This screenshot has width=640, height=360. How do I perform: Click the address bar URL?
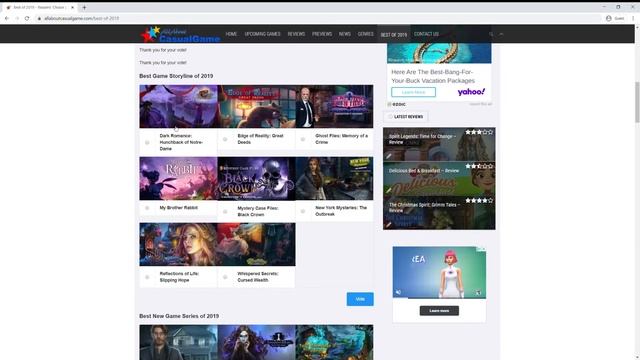click(x=82, y=18)
